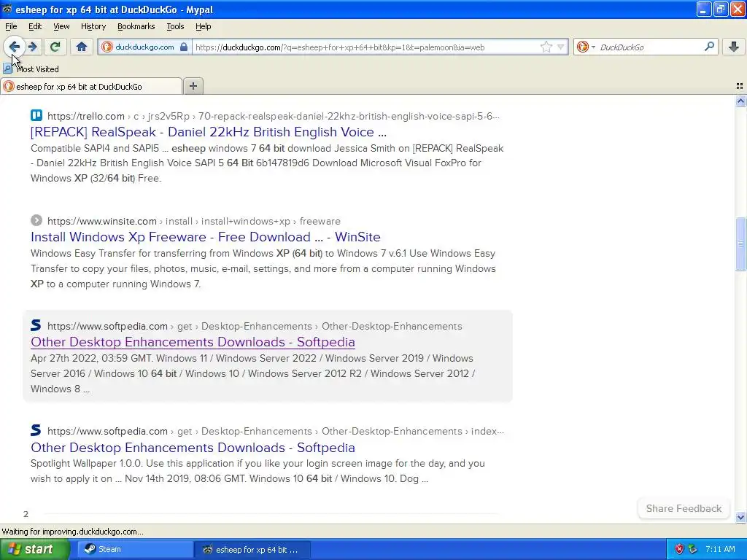The width and height of the screenshot is (747, 560).
Task: Select the esheep DuckDuckGo tab
Action: tap(91, 86)
